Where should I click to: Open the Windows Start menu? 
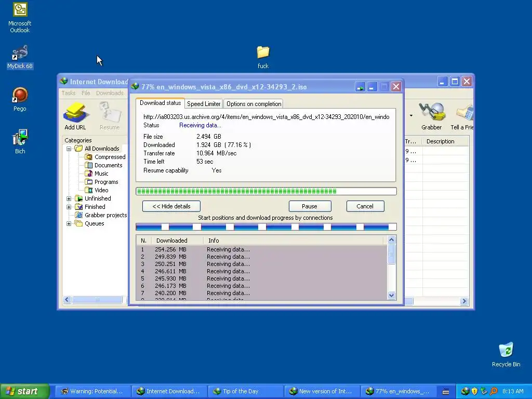[24, 391]
